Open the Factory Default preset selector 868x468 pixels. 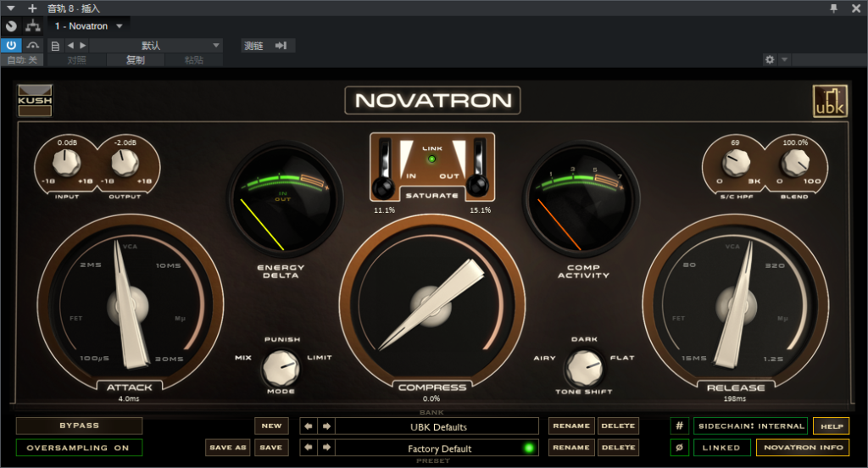tap(437, 448)
